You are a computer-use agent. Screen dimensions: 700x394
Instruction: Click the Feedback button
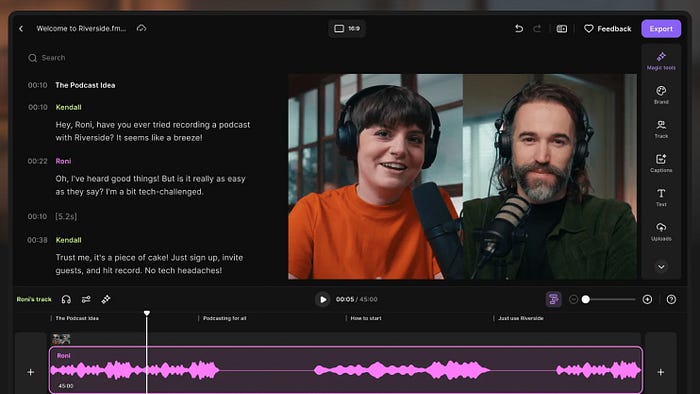pyautogui.click(x=608, y=29)
